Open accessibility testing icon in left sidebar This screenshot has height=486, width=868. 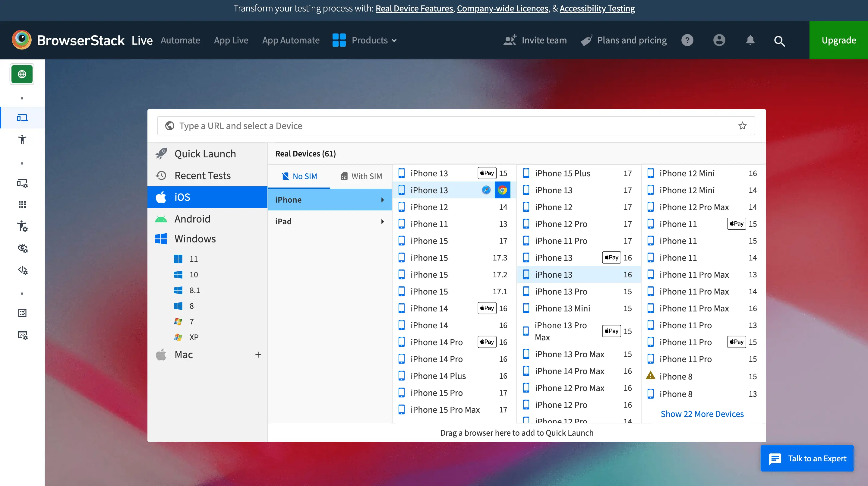click(x=22, y=139)
